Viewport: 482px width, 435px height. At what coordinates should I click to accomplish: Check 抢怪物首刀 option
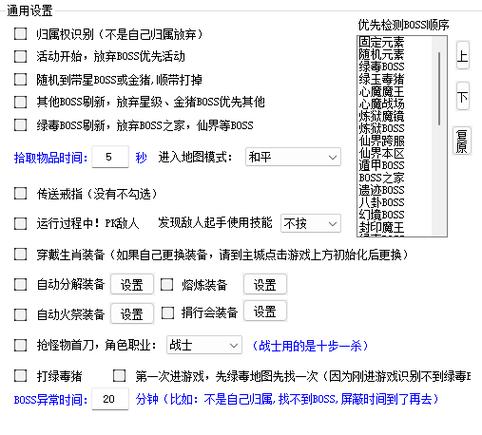pos(20,345)
